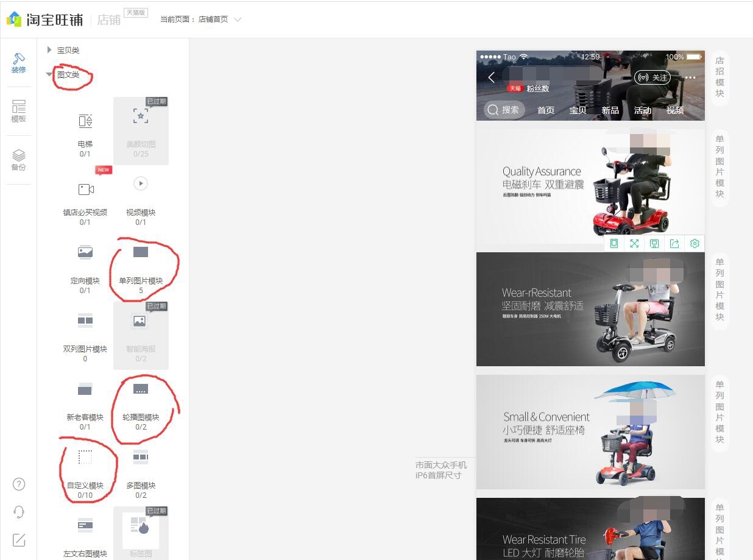This screenshot has width=753, height=560.
Task: Click the save floppy disk icon
Action: [654, 243]
